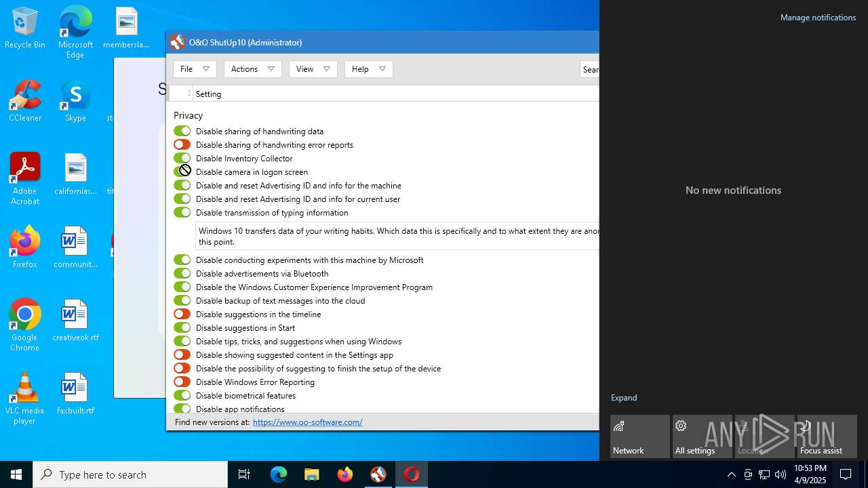The width and height of the screenshot is (868, 488).
Task: Click Expand in Action Center
Action: 624,398
